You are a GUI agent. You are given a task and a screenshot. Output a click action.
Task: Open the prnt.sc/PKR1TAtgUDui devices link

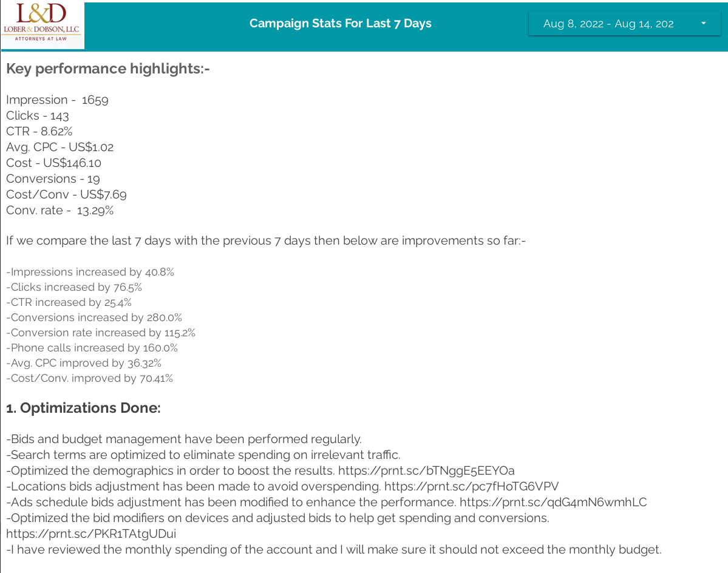tap(91, 534)
